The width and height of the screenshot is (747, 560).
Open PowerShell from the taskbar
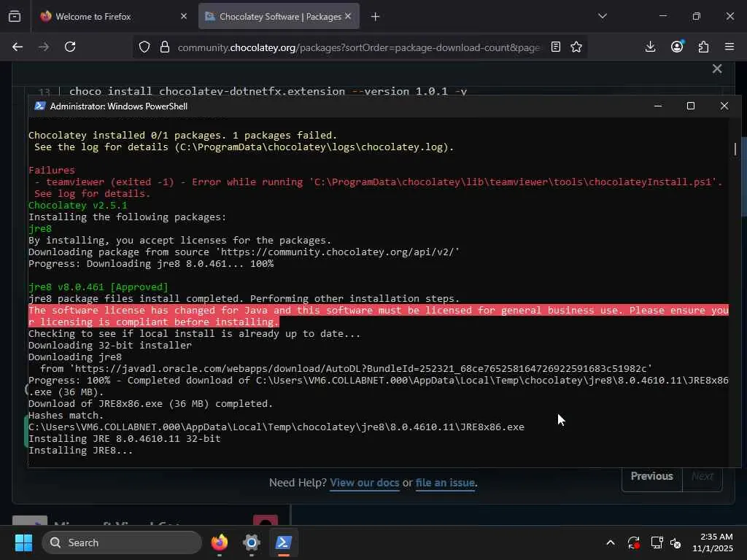point(284,542)
